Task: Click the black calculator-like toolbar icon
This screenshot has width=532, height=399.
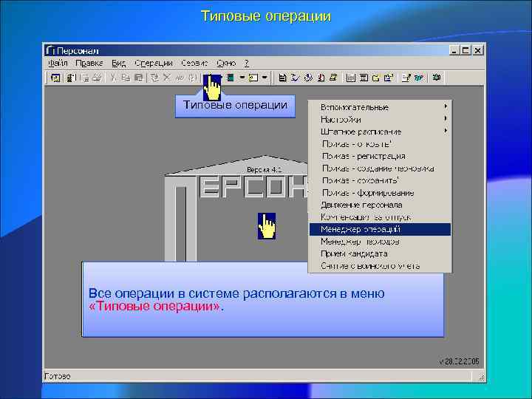Action: (364, 78)
